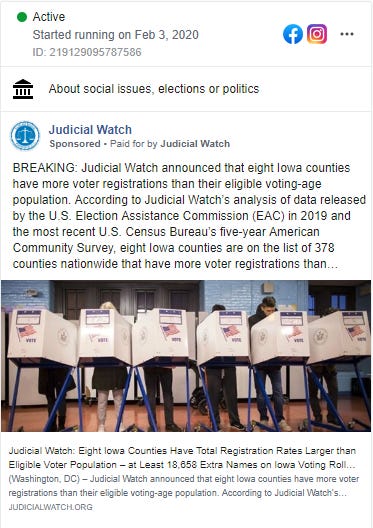Open the voting booths ad image
This screenshot has width=373, height=528.
[x=186, y=356]
